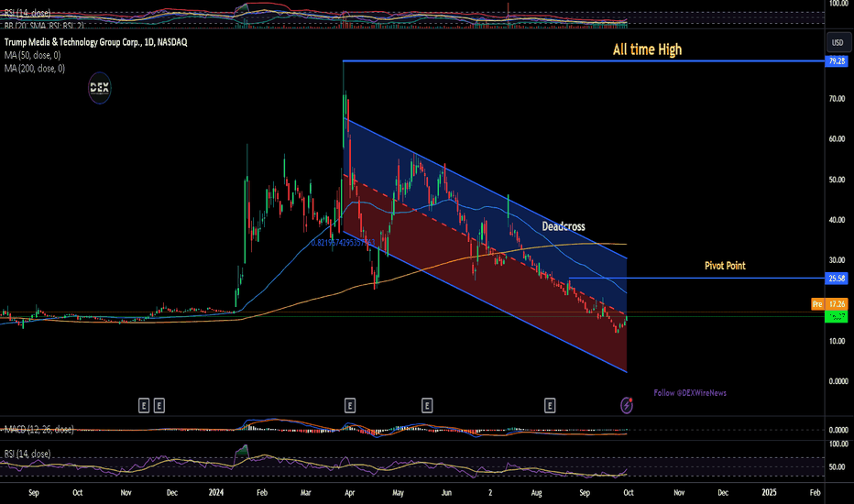Select the 79.28 all-time-high price label
This screenshot has height=504, width=854.
pyautogui.click(x=837, y=61)
